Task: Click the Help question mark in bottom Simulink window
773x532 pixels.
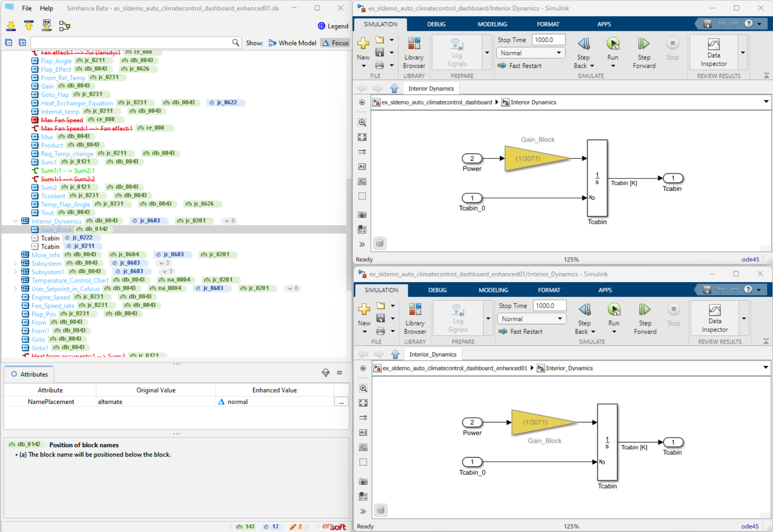Action: point(748,290)
